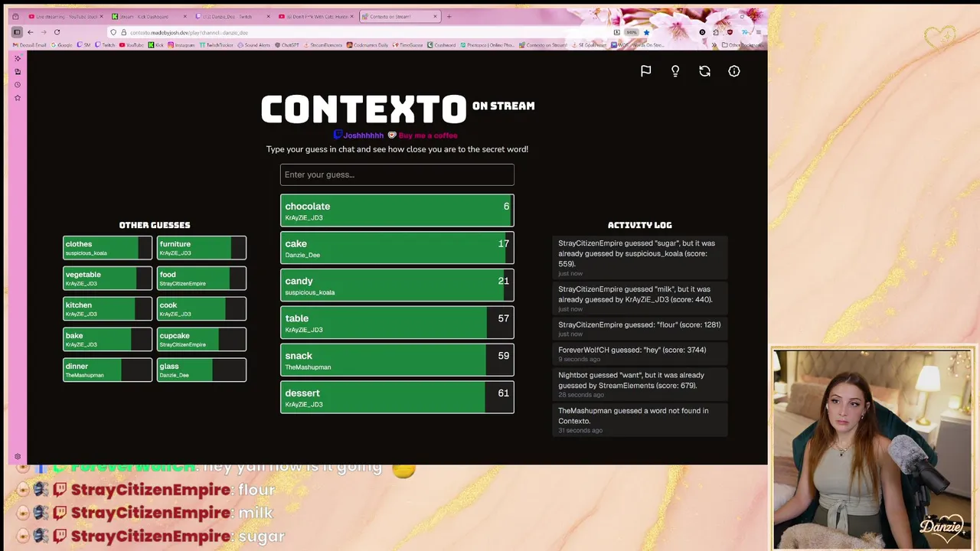Open the TwitchTracker bookmark

pos(216,45)
